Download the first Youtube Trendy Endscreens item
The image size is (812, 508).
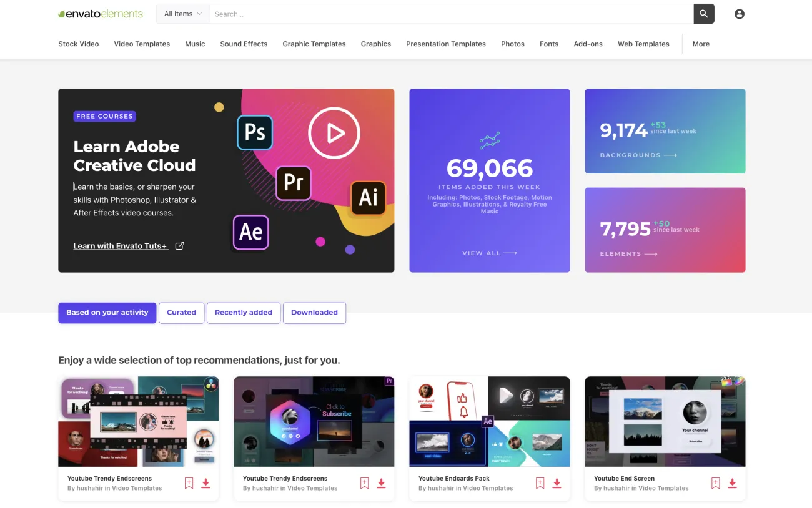205,483
